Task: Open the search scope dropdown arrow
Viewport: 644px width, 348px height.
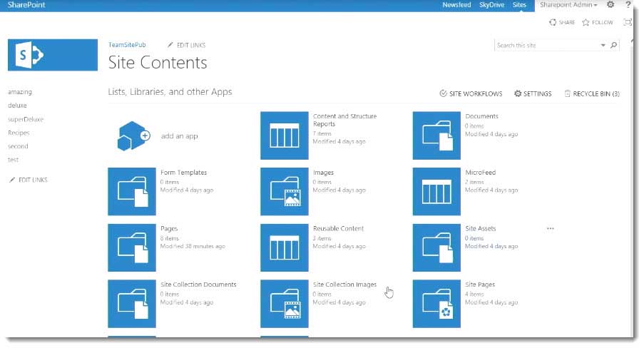Action: pyautogui.click(x=603, y=46)
